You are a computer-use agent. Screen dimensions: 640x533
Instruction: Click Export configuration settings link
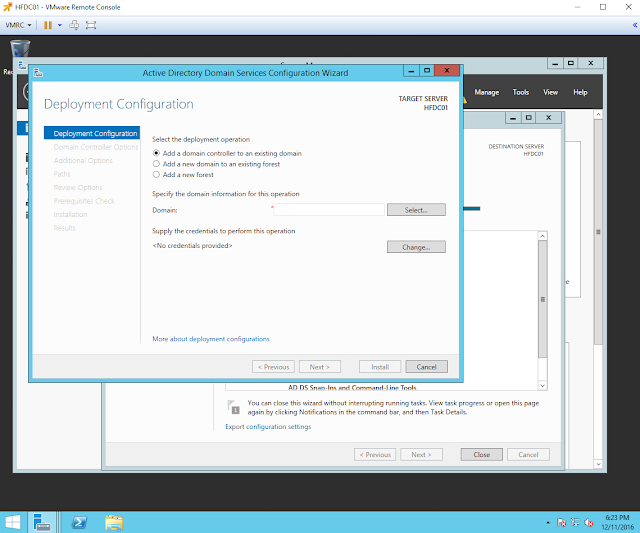268,426
